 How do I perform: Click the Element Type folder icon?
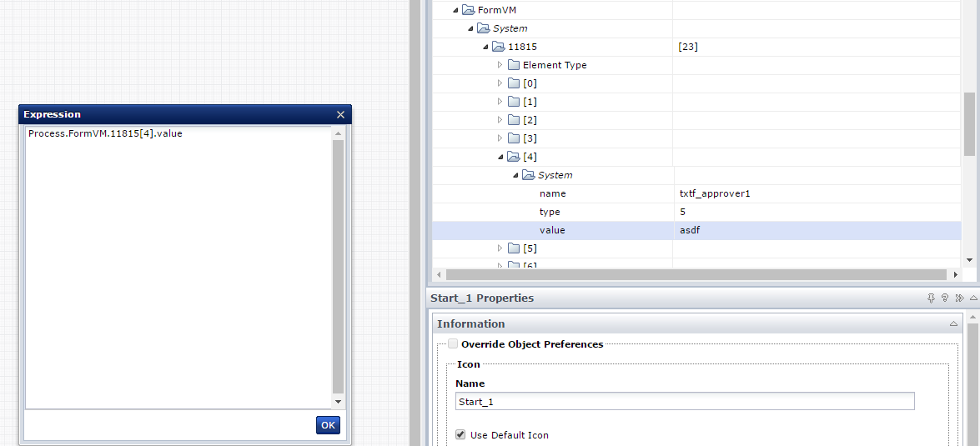(x=514, y=65)
